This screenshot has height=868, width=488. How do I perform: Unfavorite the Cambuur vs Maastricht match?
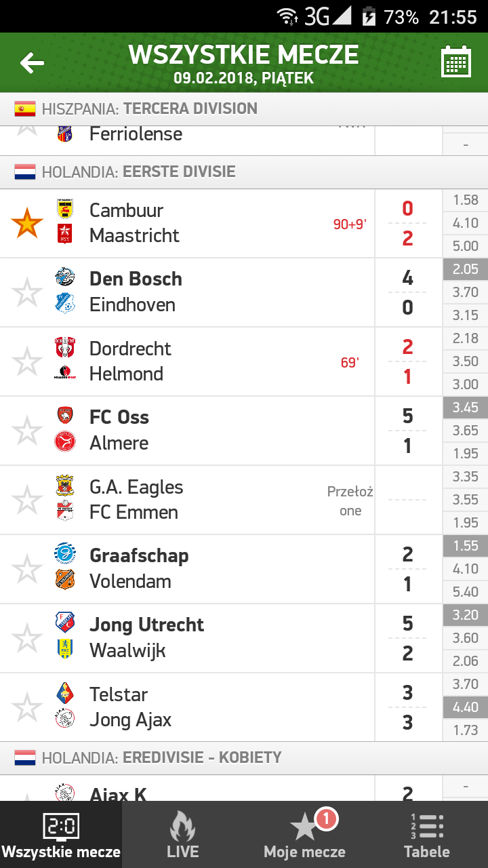pos(28,224)
